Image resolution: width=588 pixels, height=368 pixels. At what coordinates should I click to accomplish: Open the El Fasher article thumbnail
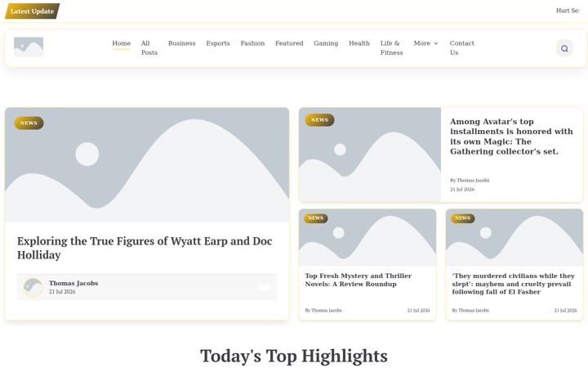point(514,238)
